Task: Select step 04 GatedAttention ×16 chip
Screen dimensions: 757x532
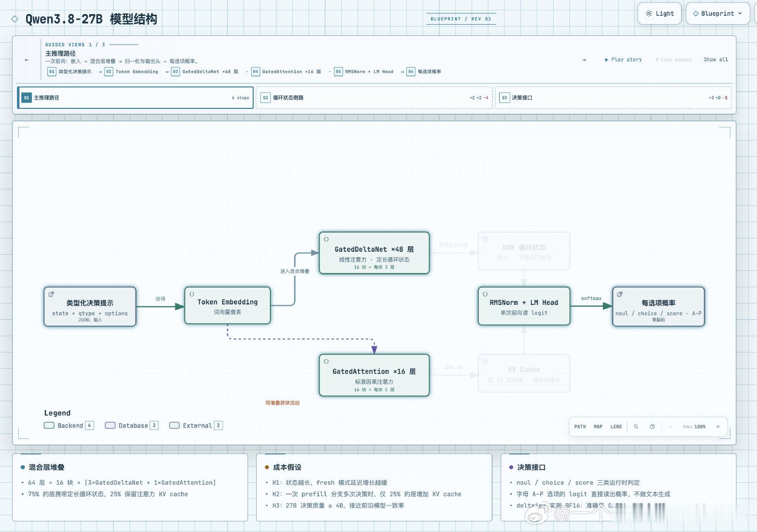Action: click(286, 71)
